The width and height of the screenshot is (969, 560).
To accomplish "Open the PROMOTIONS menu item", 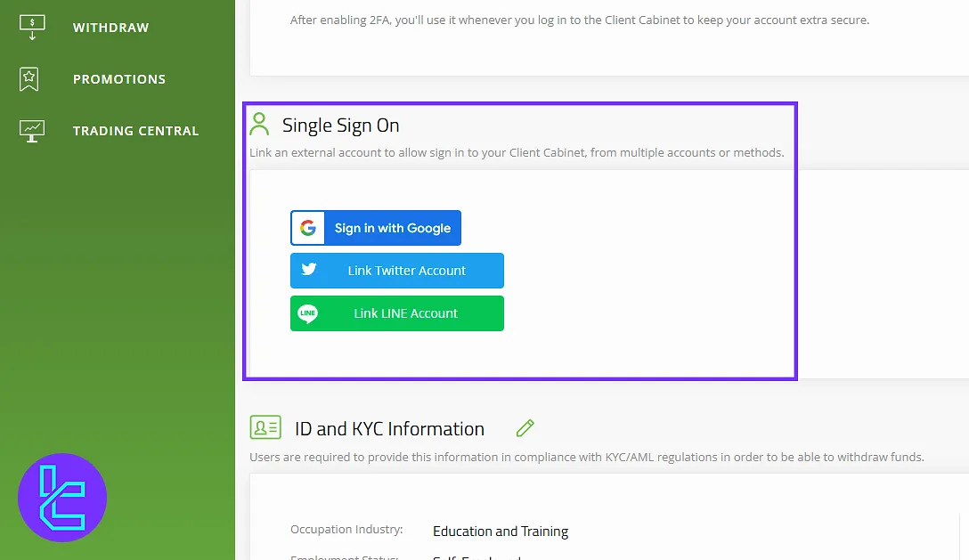I will pos(119,79).
